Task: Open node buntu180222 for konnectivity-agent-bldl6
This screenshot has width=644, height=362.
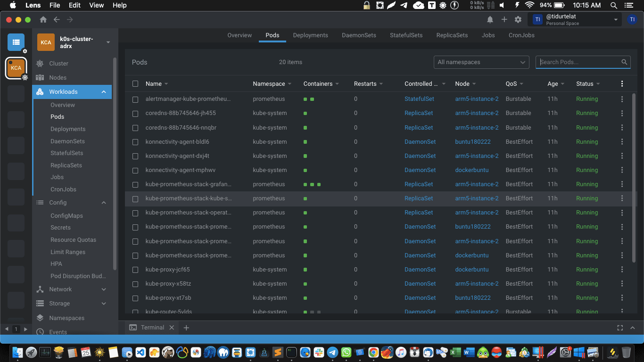Action: tap(473, 141)
